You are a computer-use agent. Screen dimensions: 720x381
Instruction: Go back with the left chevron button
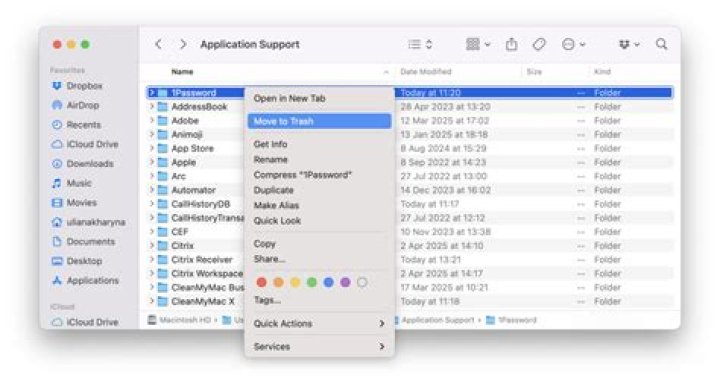pyautogui.click(x=158, y=45)
